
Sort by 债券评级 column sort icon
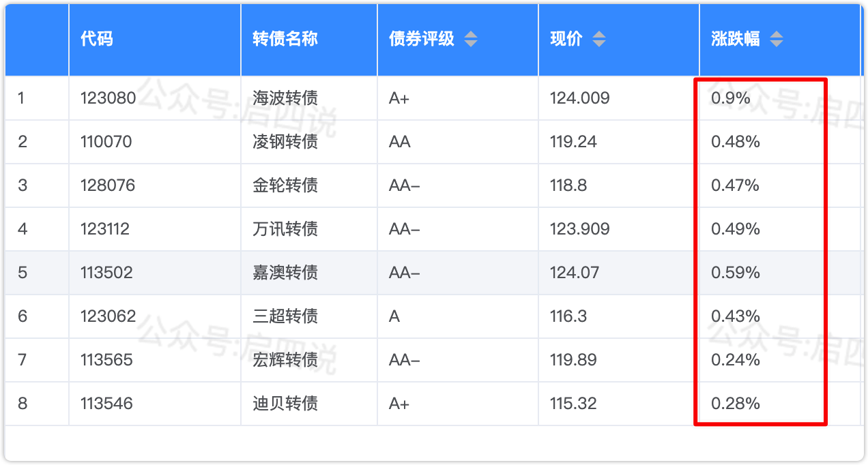(471, 39)
